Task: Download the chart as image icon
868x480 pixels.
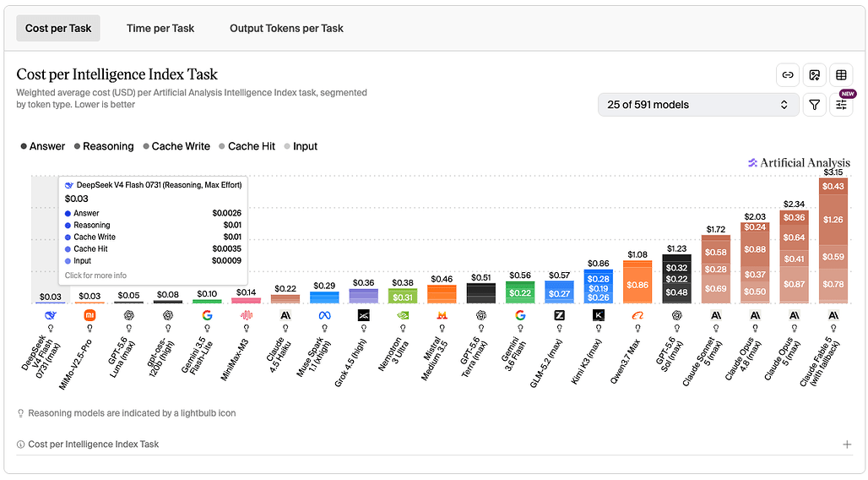Action: coord(814,75)
